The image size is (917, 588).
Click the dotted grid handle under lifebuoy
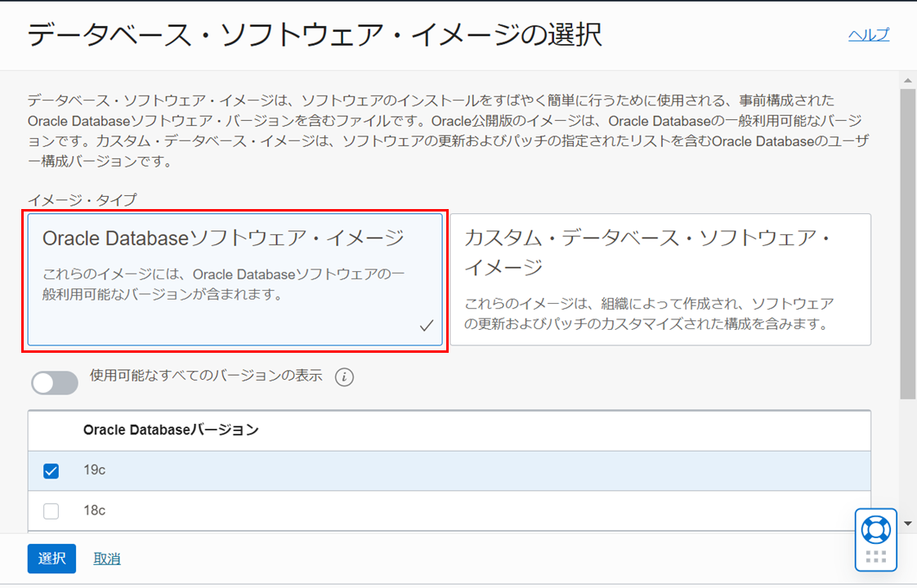pyautogui.click(x=875, y=557)
